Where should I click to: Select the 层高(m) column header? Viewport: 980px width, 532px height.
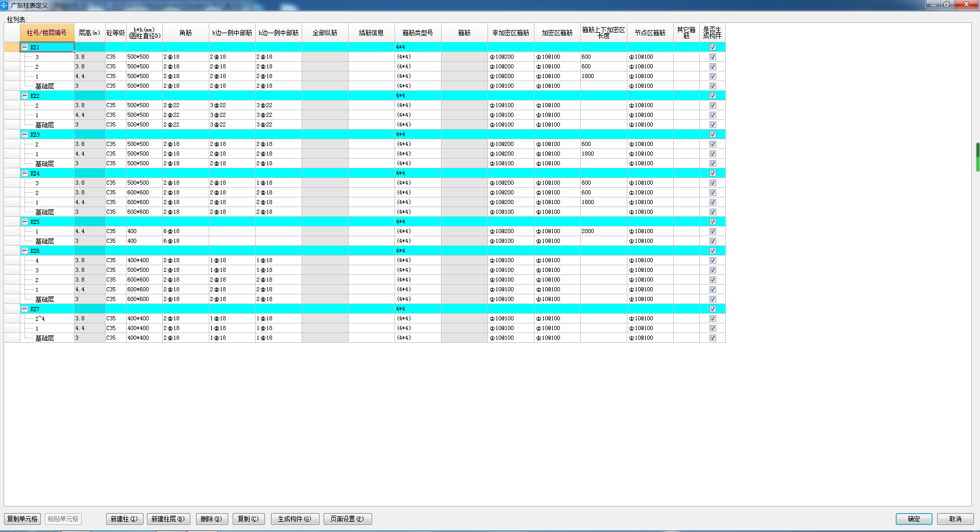point(90,33)
